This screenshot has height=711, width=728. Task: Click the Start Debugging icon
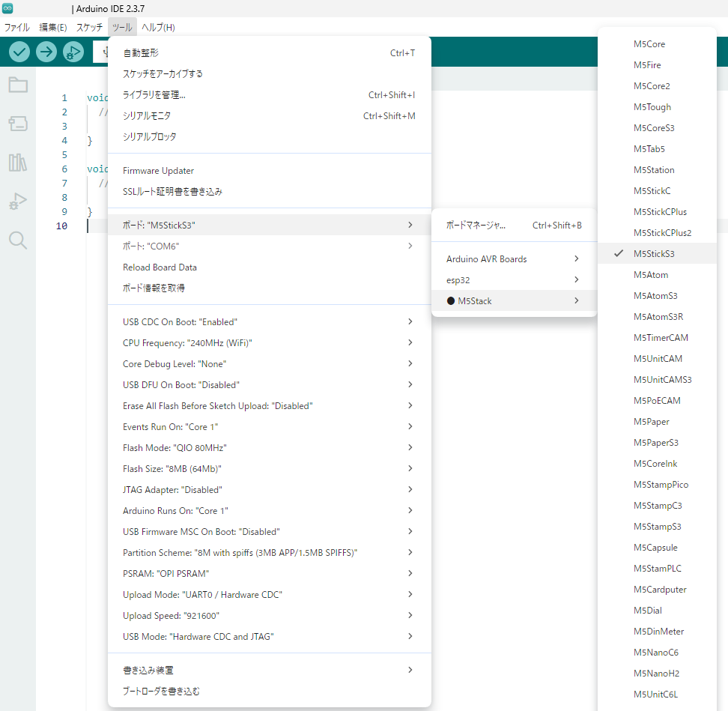tap(73, 52)
